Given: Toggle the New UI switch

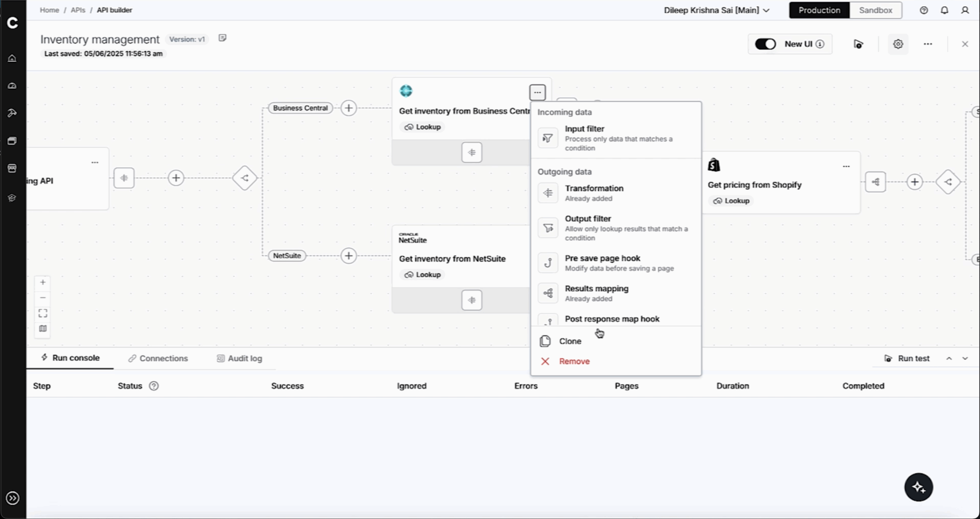Looking at the screenshot, I should pos(766,44).
